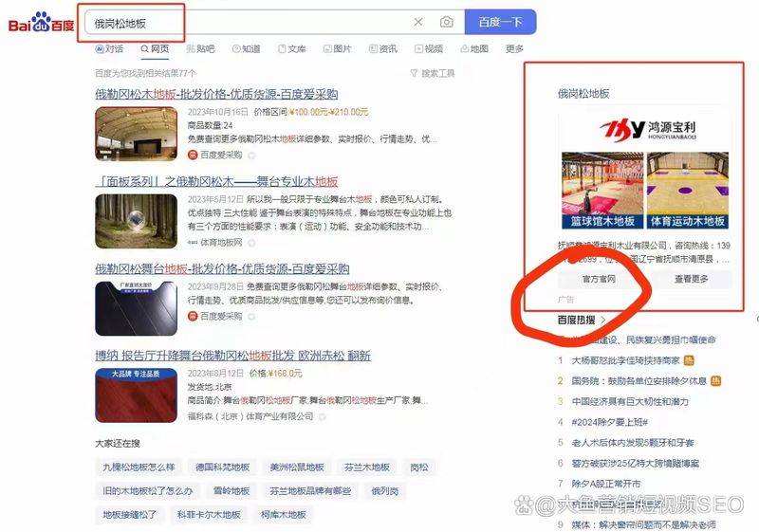Click the Baidu logo
759x532 pixels.
[41, 23]
